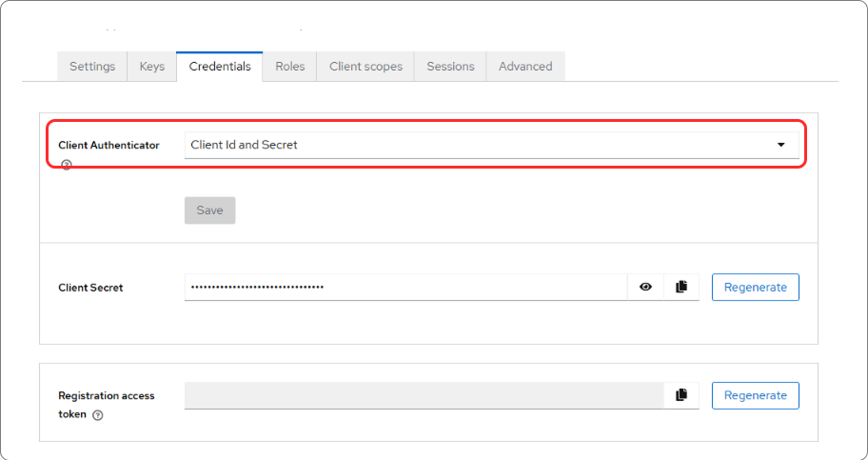Click the caret arrow in Client Authenticator field
This screenshot has width=868, height=460.
tap(781, 145)
